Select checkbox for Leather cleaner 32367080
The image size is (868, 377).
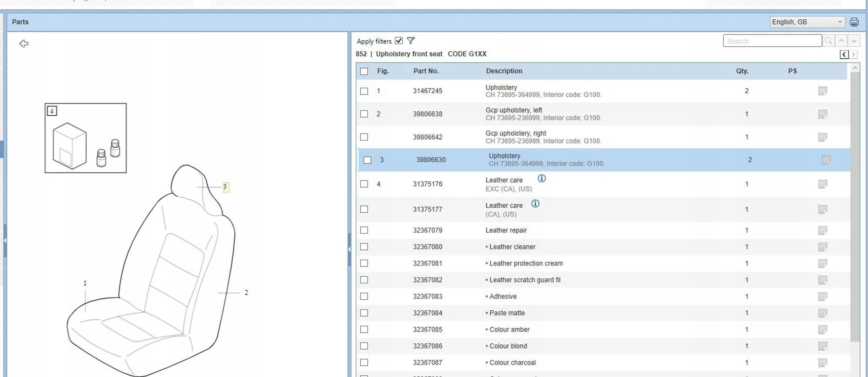click(x=364, y=247)
